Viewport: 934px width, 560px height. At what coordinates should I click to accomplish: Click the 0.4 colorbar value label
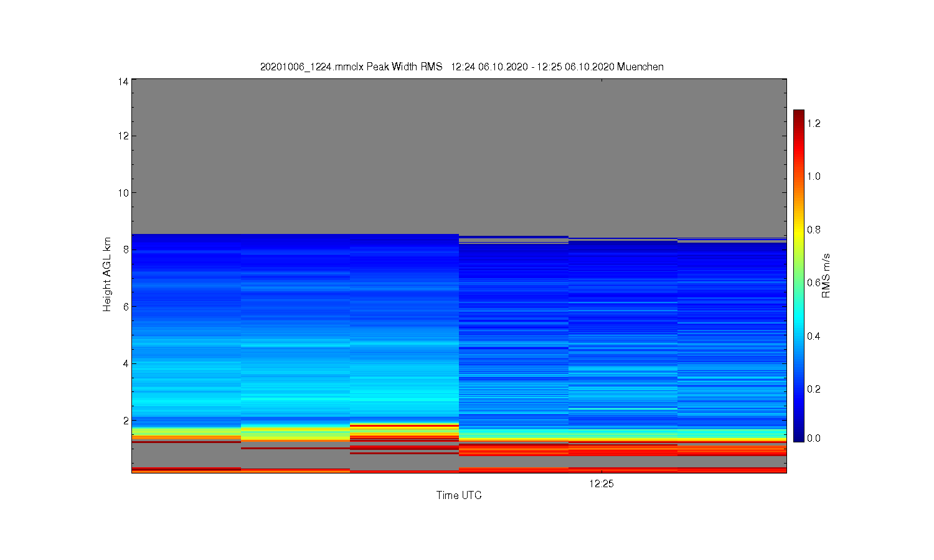tap(814, 336)
